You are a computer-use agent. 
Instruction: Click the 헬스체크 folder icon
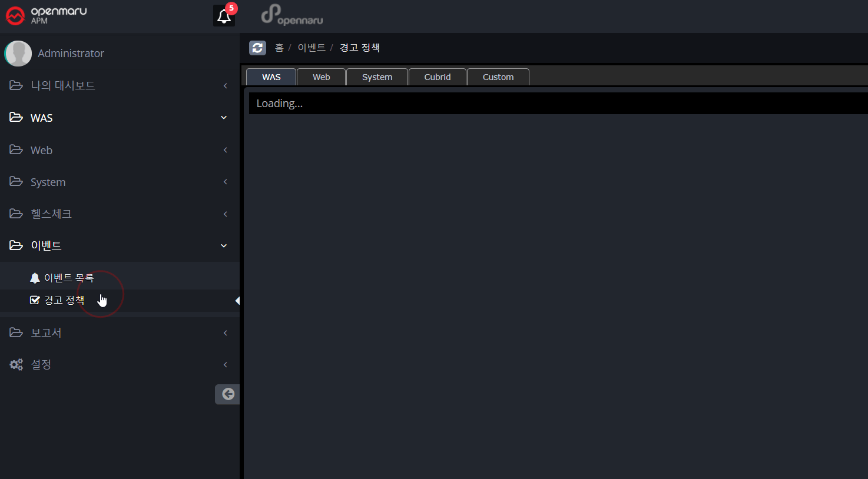(x=16, y=214)
